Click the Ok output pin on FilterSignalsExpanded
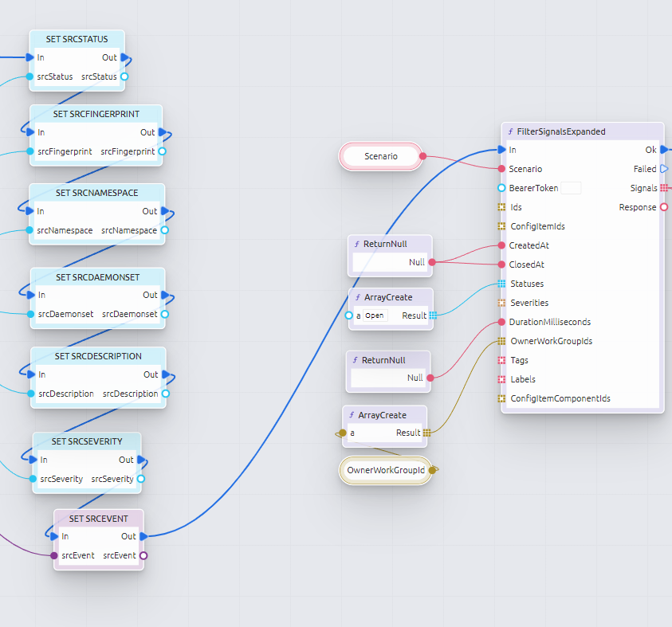672x627 pixels. 664,150
